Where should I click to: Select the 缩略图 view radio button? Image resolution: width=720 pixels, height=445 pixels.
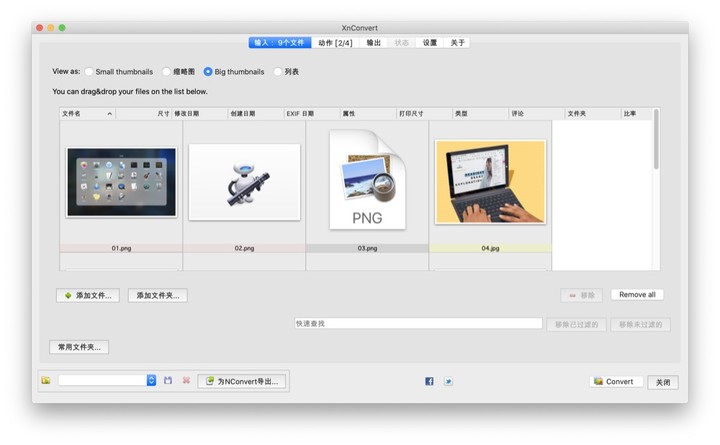[167, 72]
